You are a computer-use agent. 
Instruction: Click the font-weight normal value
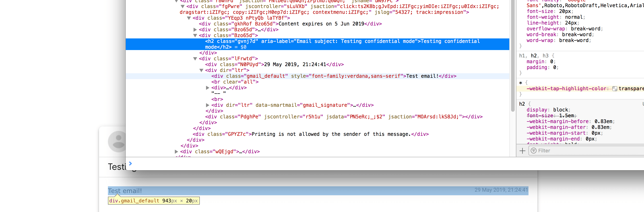click(574, 17)
